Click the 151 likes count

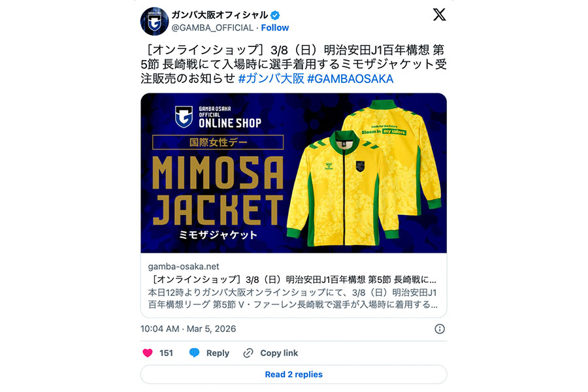(166, 353)
